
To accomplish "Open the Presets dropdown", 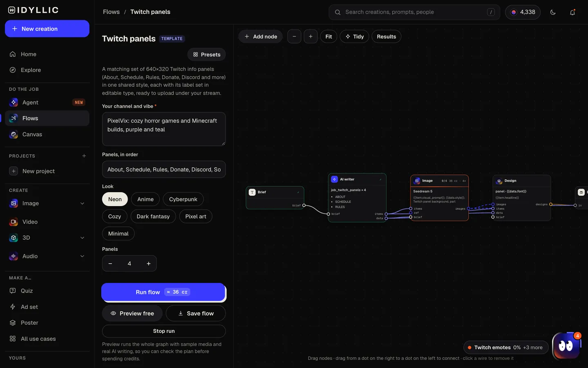I will [207, 54].
